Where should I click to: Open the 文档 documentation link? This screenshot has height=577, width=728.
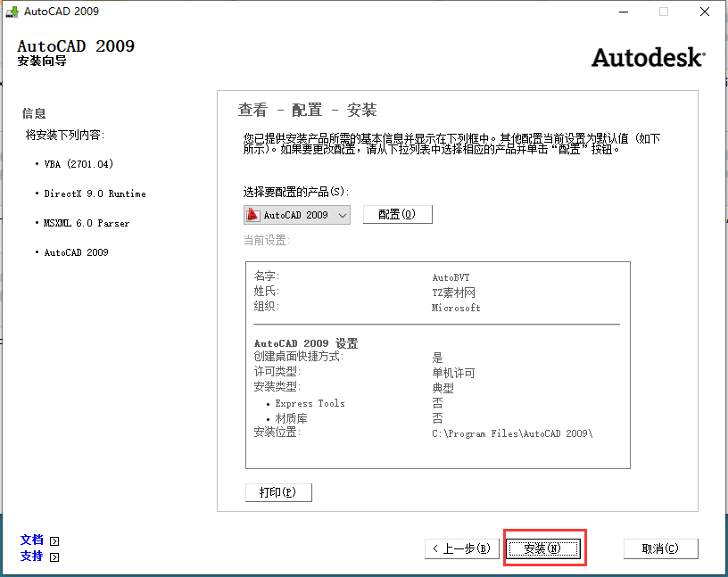click(31, 540)
